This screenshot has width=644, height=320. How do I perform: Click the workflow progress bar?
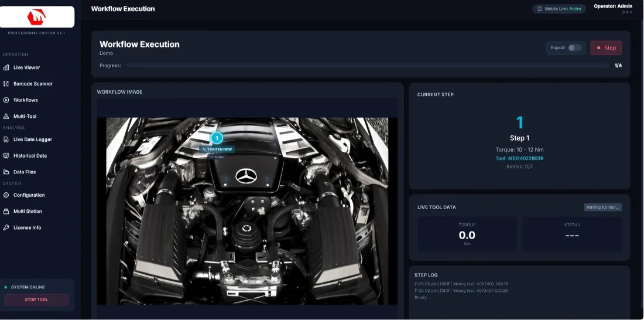tap(368, 66)
